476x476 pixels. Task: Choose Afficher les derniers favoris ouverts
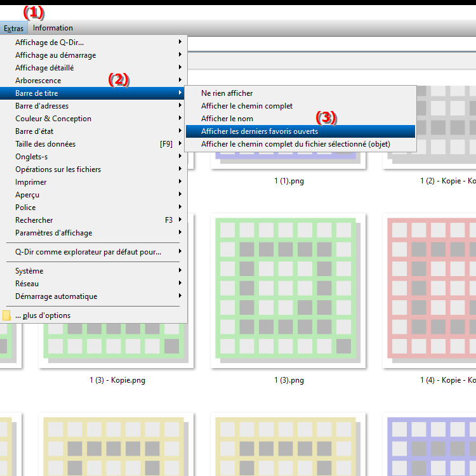300,131
